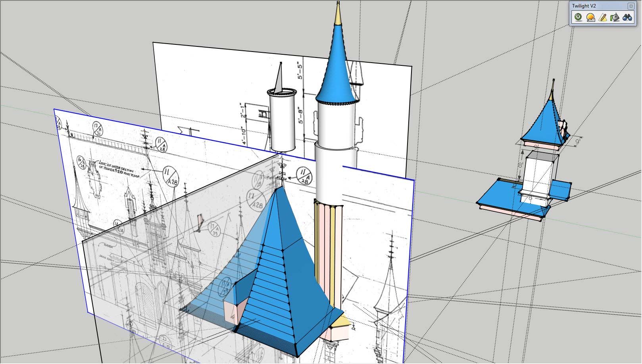The height and width of the screenshot is (364, 642).
Task: Close the Twilight V2 toolbar
Action: pyautogui.click(x=630, y=6)
